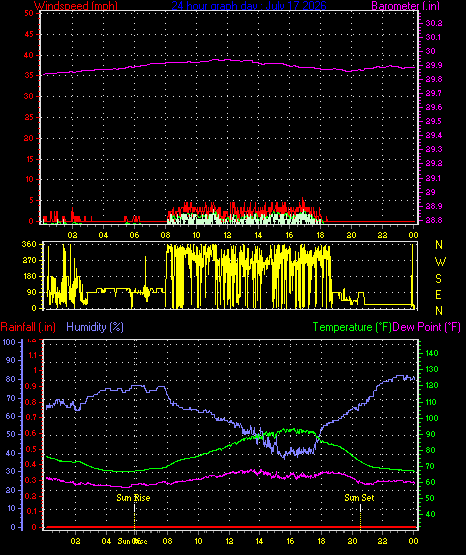Click the '100' value on the blue humidity axis
The height and width of the screenshot is (555, 466).
click(x=9, y=342)
